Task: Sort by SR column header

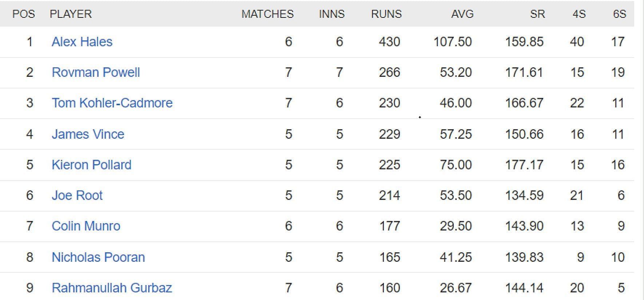Action: coord(537,14)
